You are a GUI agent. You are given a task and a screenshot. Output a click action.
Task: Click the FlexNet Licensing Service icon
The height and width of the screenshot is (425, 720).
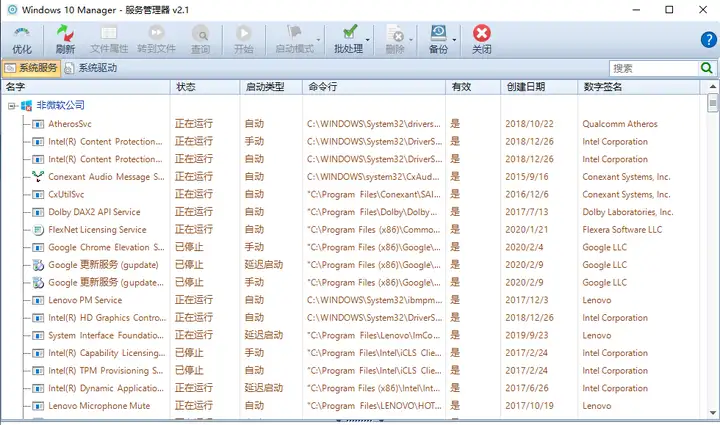(x=38, y=229)
